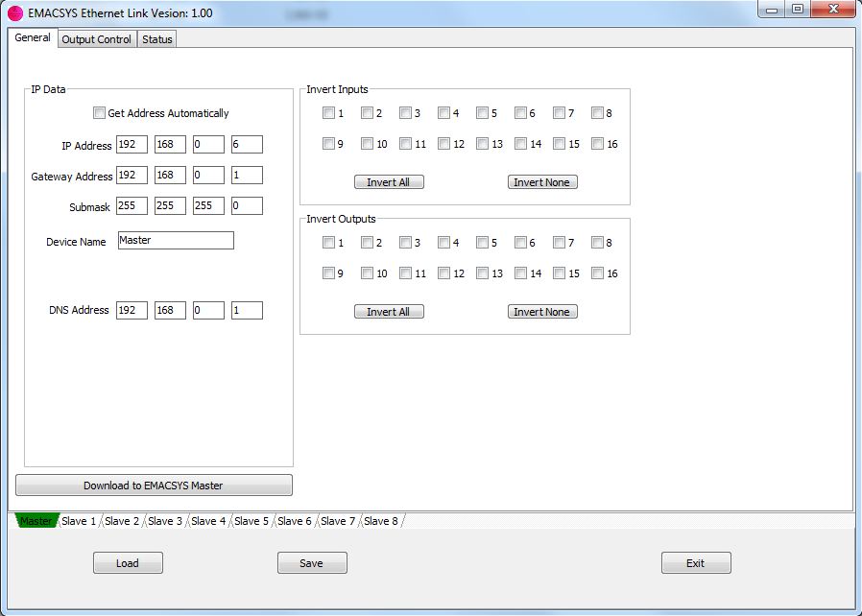Tick Invert Outputs checkbox 5
The width and height of the screenshot is (862, 616).
482,243
